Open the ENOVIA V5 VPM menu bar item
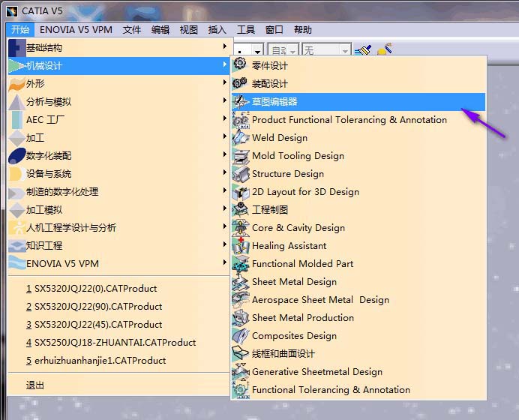The height and width of the screenshot is (420, 519). click(x=76, y=30)
